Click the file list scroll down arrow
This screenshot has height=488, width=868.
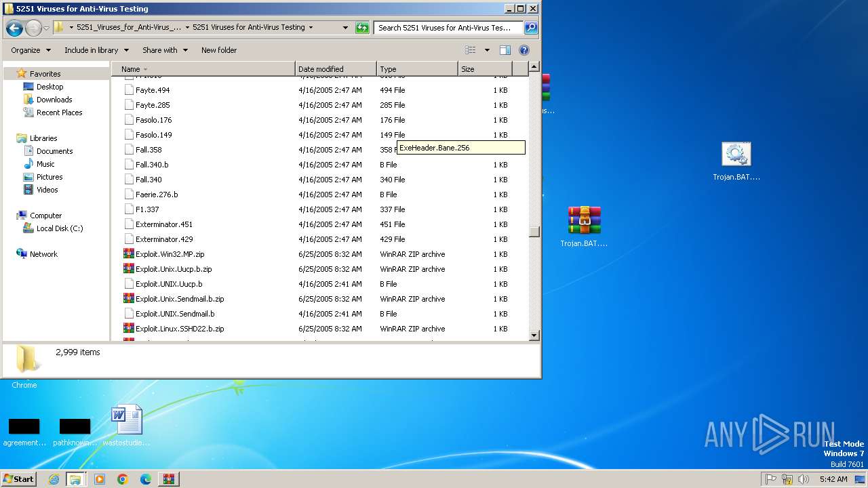(x=534, y=335)
